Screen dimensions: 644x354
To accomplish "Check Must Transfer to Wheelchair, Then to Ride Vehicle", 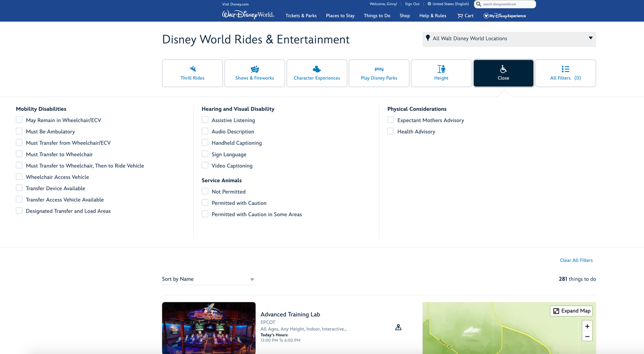I will [x=19, y=165].
